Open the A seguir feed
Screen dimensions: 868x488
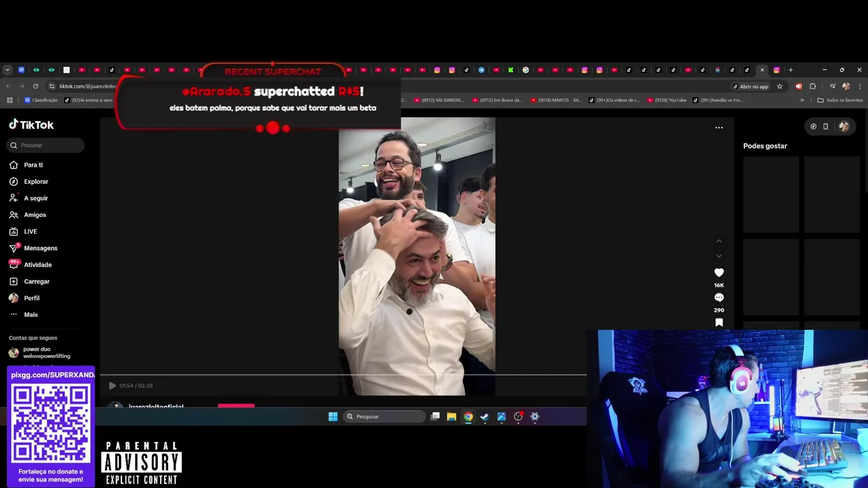point(28,198)
